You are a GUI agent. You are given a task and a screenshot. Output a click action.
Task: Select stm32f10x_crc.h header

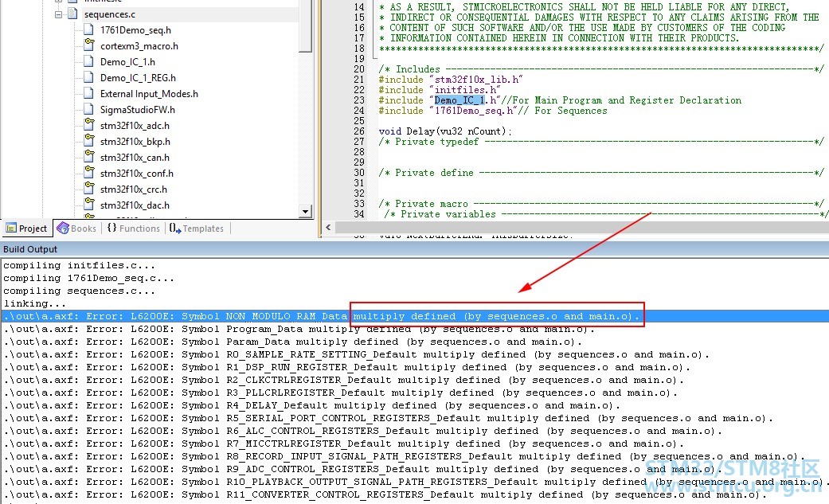[133, 189]
